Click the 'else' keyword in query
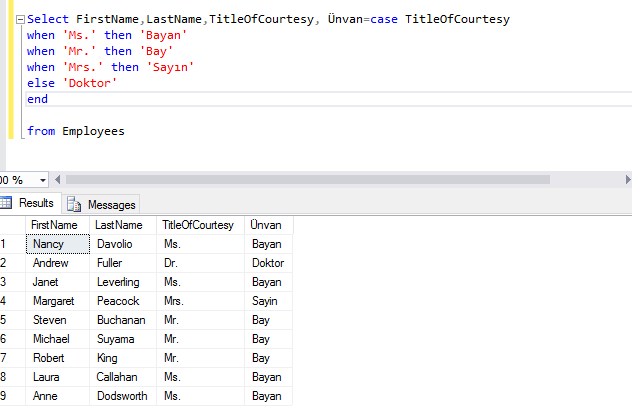Screen dimensions: 632x414 [41, 83]
